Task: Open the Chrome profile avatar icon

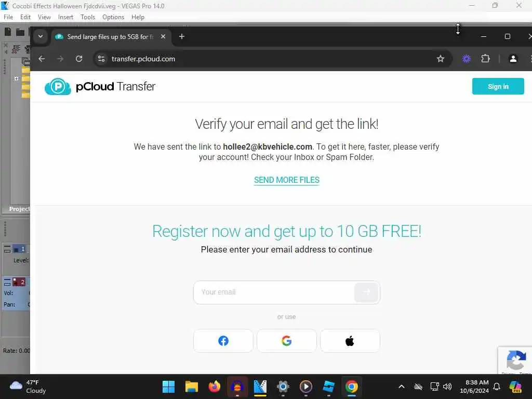Action: 513,59
